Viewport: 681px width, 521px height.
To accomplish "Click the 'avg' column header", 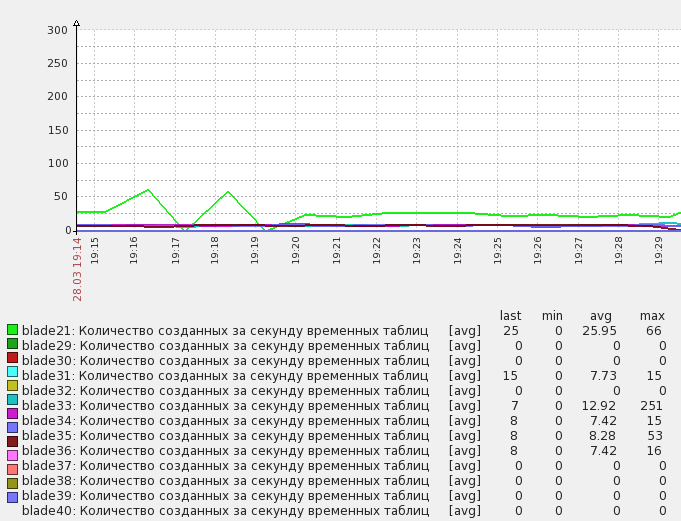I will coord(601,317).
